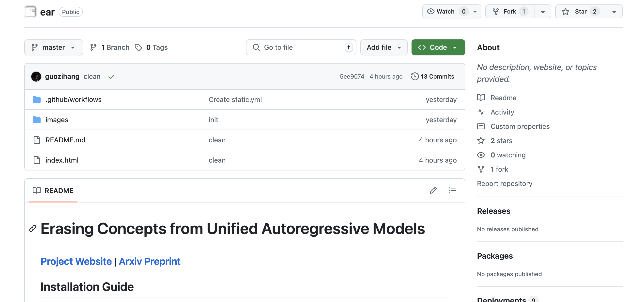Click the star icon beside 2 stars
This screenshot has height=302, width=644.
[x=481, y=140]
